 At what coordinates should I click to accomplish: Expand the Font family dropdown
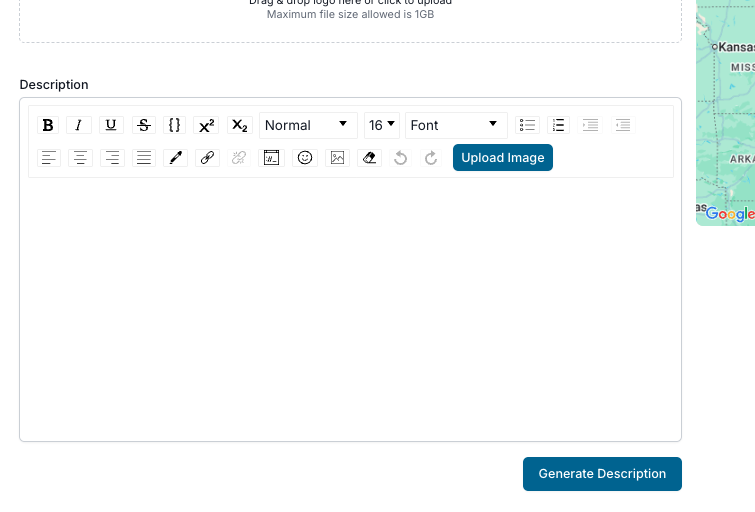click(456, 125)
